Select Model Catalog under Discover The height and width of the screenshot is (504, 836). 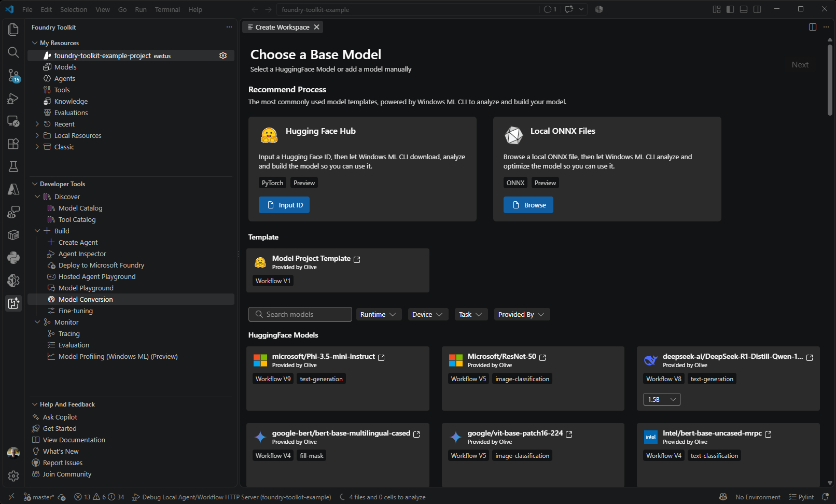click(80, 208)
